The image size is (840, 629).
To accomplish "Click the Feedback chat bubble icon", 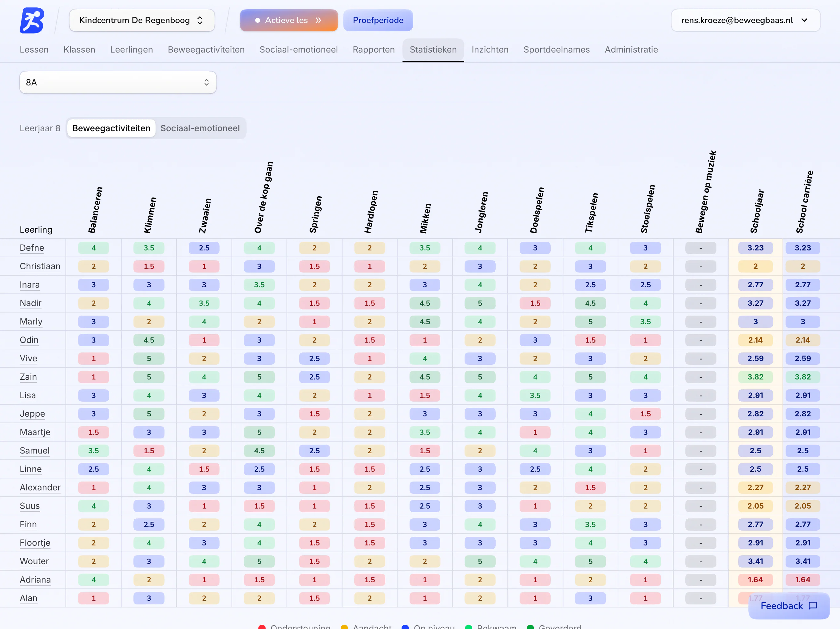I will pos(813,606).
